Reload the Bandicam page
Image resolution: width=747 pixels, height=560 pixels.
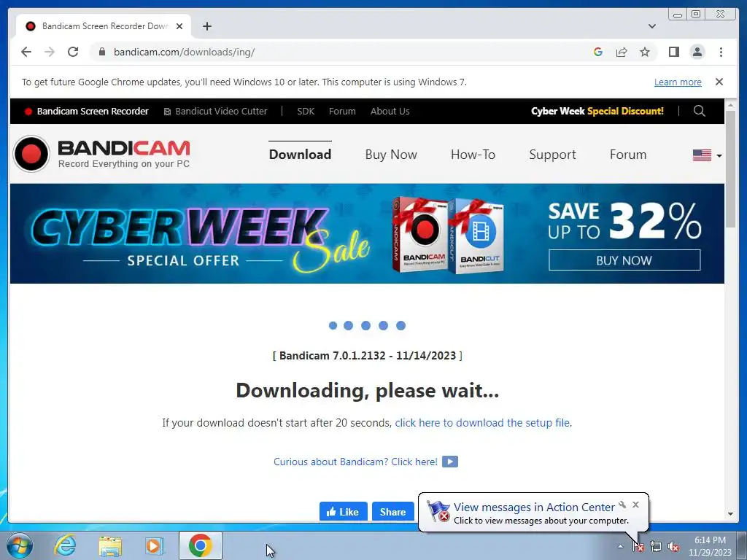click(x=73, y=52)
